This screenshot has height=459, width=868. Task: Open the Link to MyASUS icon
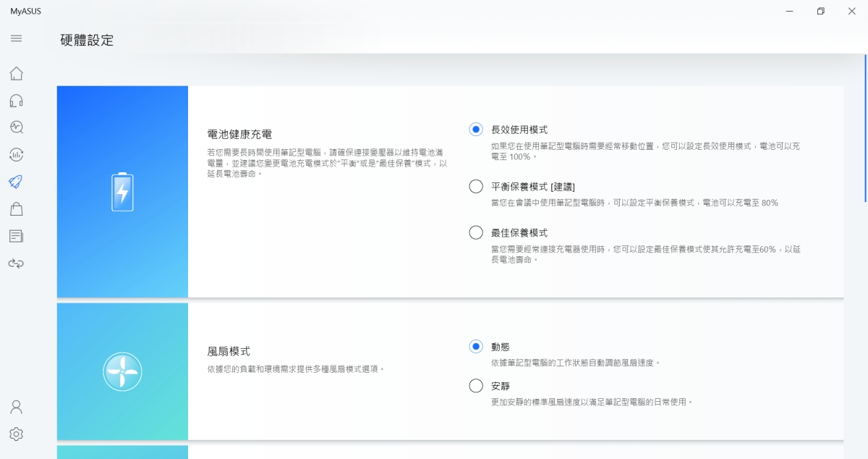point(16,264)
